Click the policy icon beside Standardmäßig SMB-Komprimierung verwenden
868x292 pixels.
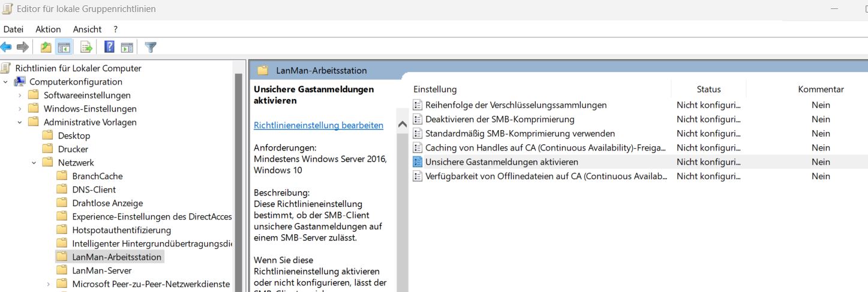pos(418,133)
